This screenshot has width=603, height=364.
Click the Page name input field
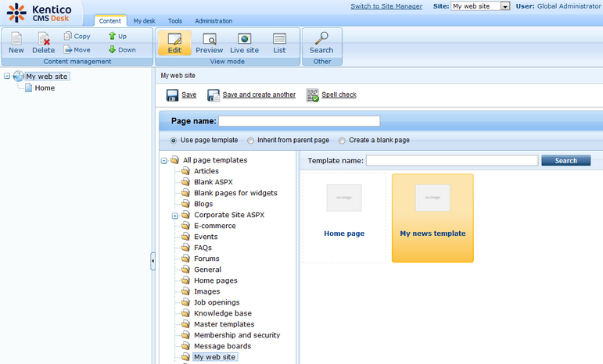pos(299,121)
